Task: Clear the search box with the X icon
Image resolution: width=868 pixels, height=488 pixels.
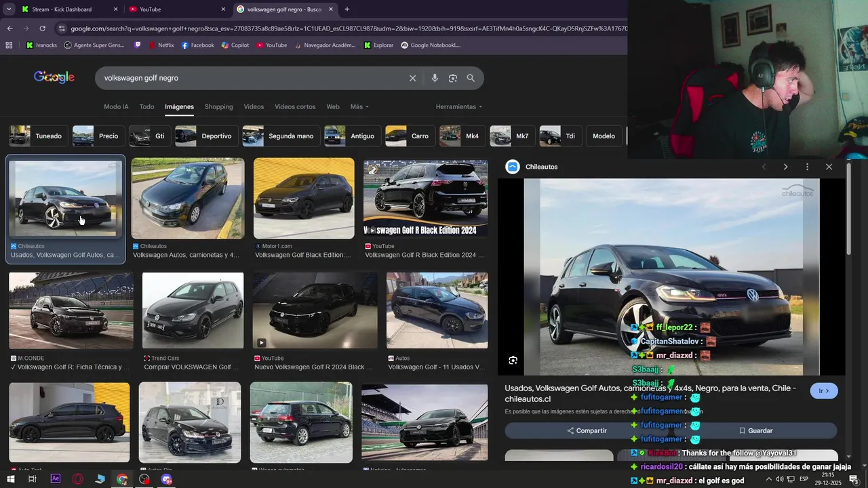Action: tap(412, 78)
